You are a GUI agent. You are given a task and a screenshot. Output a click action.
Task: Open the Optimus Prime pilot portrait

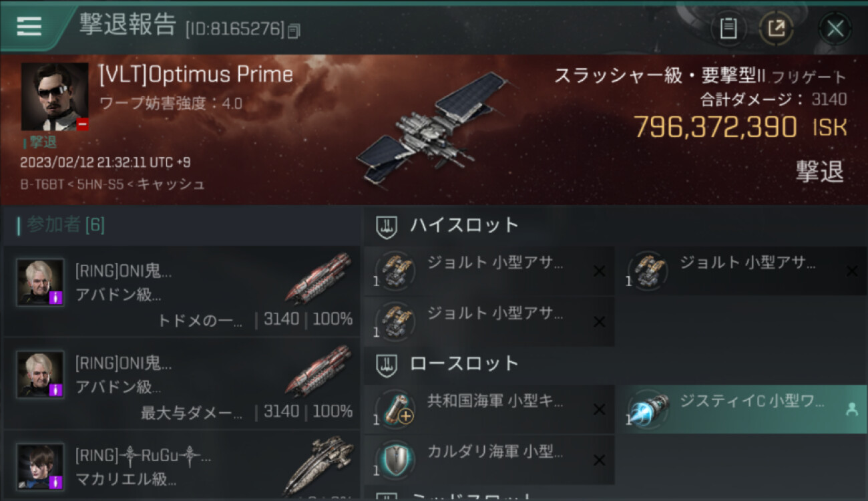click(55, 97)
